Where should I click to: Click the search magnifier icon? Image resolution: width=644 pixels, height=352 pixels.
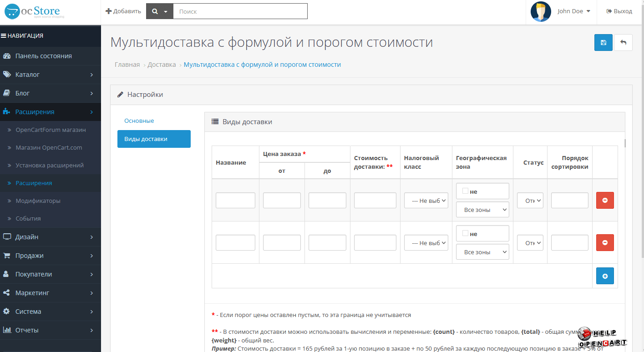pyautogui.click(x=155, y=11)
